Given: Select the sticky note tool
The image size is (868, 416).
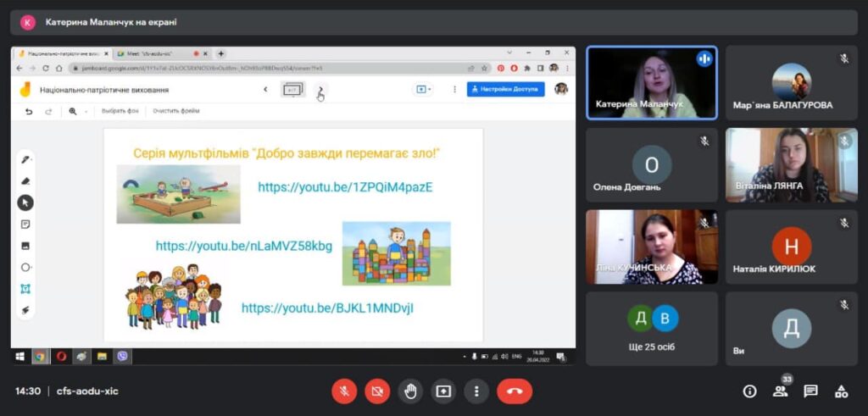Looking at the screenshot, I should coord(25,225).
